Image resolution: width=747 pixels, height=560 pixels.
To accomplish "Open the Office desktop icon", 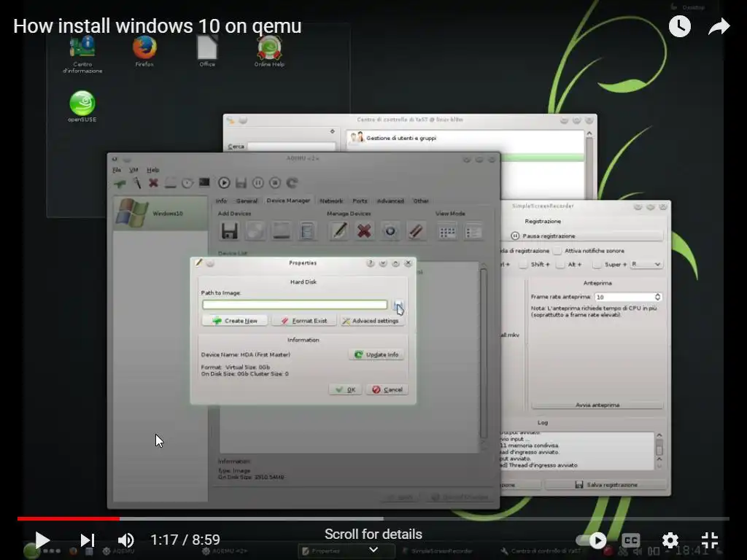I will coord(206,51).
